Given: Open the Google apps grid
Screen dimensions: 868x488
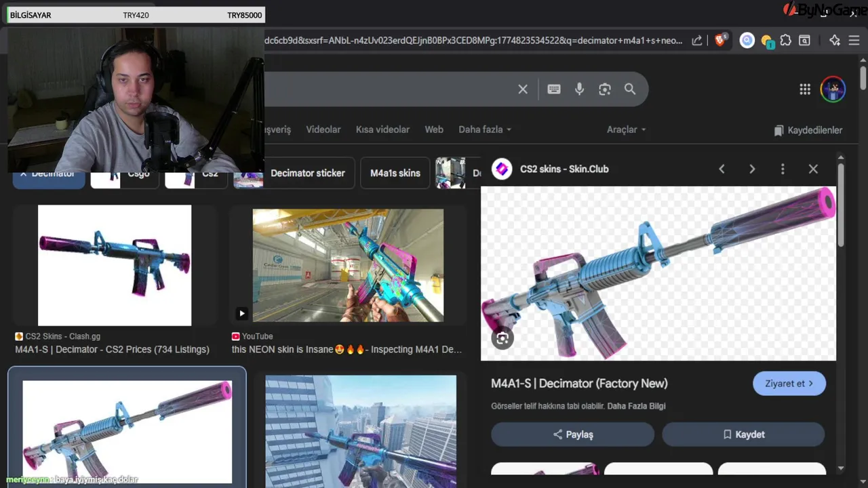Looking at the screenshot, I should [x=805, y=89].
